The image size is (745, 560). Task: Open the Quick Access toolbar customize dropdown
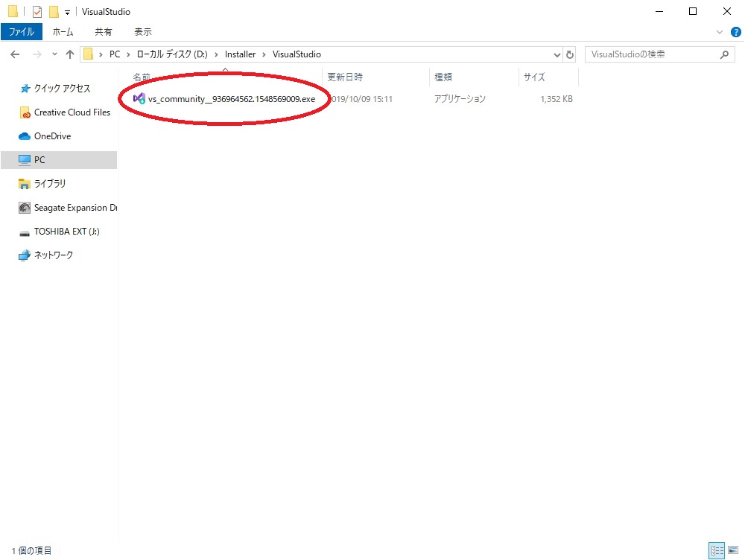click(x=67, y=13)
